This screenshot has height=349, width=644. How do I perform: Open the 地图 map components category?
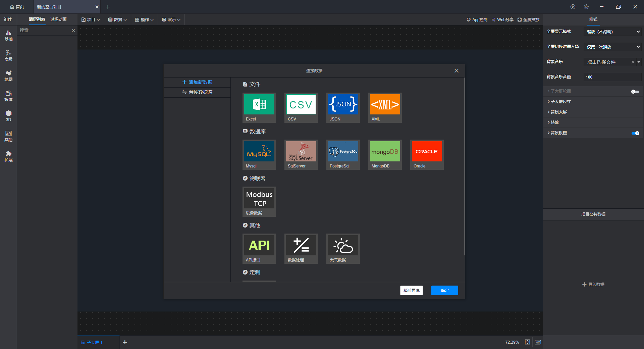pos(8,76)
